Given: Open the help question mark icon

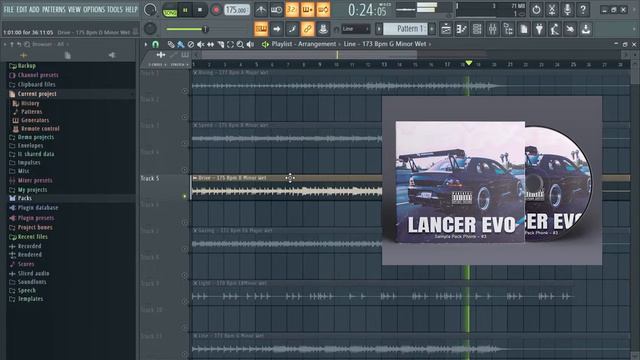Looking at the screenshot, I should [583, 9].
